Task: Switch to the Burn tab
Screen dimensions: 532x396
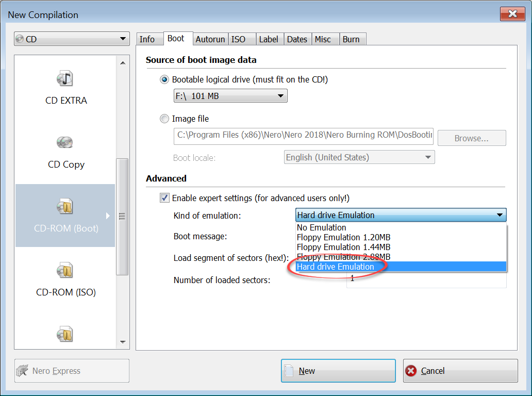Action: (353, 39)
